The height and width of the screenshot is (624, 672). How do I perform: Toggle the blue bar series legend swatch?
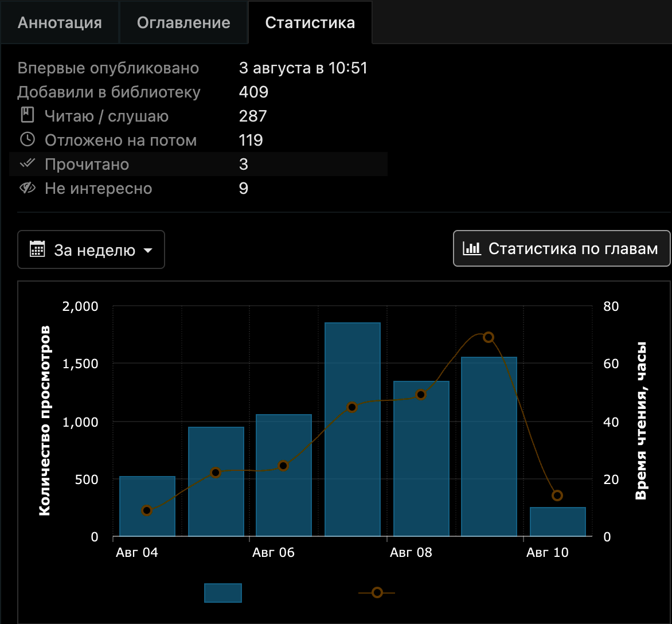pyautogui.click(x=223, y=592)
